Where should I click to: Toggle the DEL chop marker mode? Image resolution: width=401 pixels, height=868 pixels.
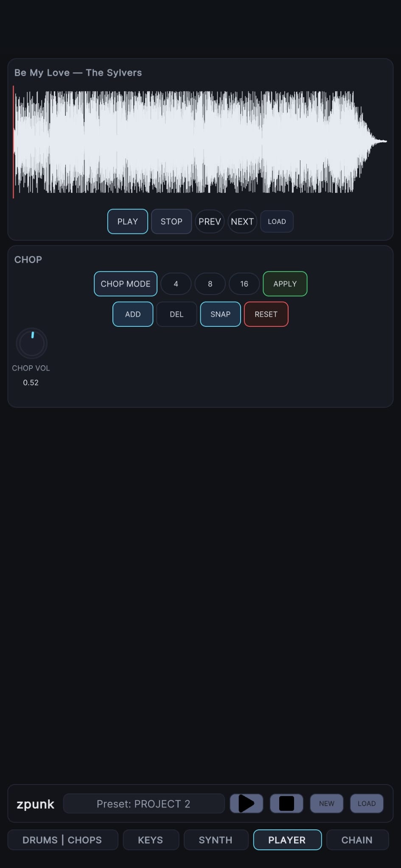177,314
